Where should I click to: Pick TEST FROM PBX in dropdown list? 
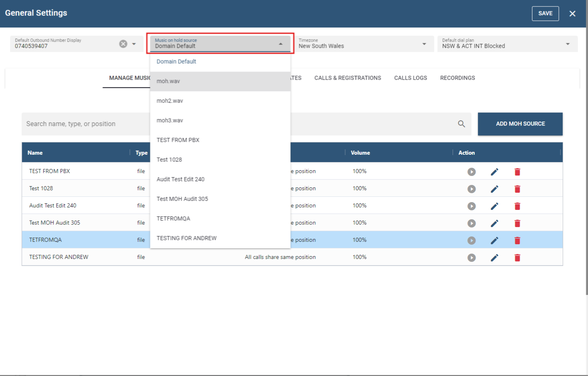(x=220, y=140)
